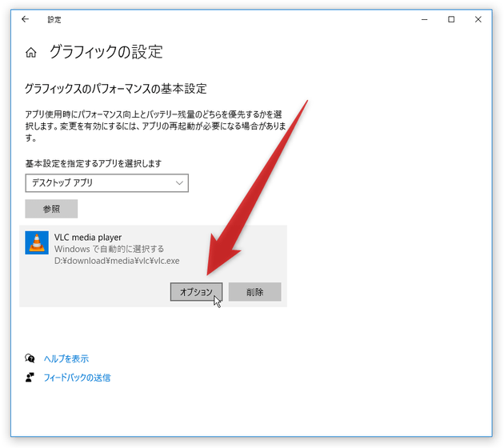Click 'Windows で自動的に選択する' text
Screen dimensions: 504x448
tap(109, 249)
